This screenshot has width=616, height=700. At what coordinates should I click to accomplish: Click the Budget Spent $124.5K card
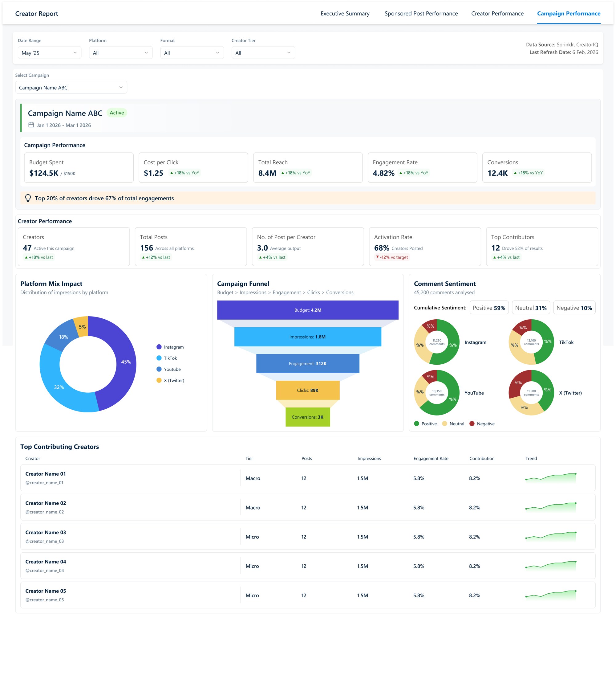79,167
